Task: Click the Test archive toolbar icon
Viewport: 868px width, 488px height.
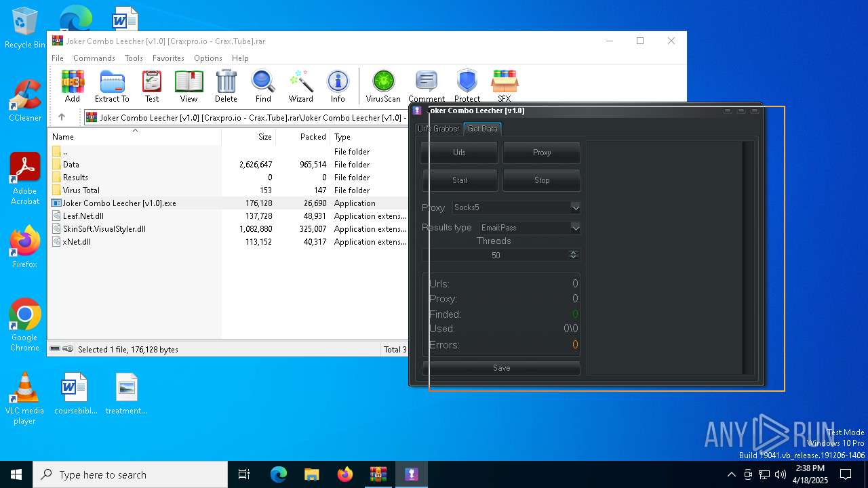Action: [152, 86]
